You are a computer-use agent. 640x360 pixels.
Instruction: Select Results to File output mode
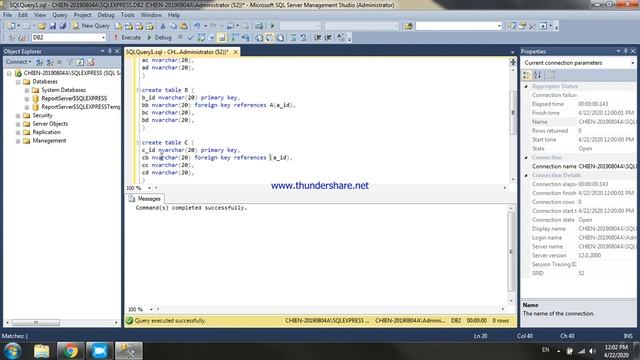(x=280, y=38)
